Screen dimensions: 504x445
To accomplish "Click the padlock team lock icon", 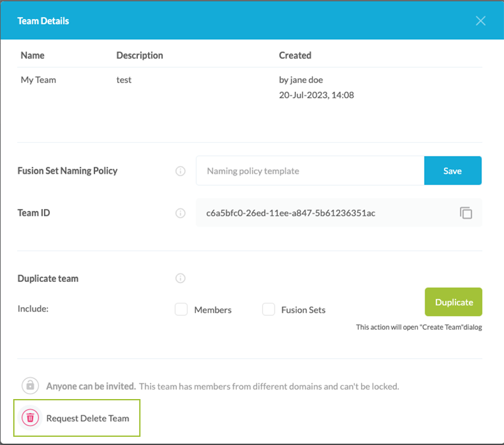I will click(30, 385).
